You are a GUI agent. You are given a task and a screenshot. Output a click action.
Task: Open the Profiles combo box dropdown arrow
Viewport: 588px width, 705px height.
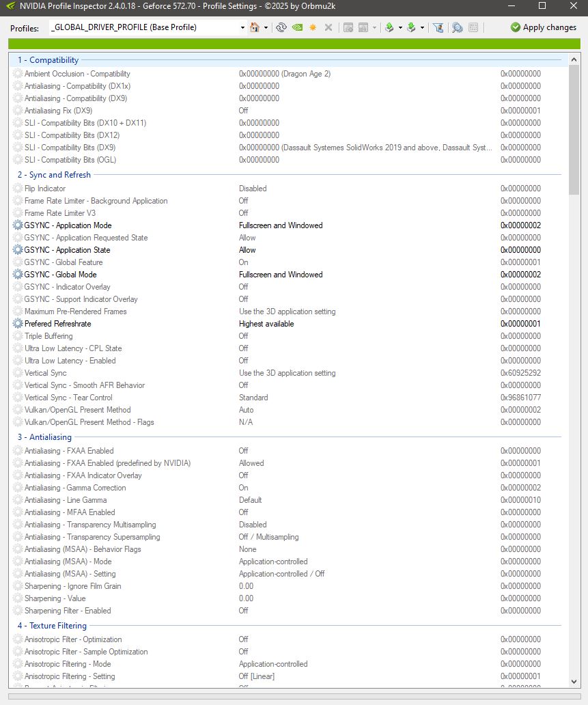(x=242, y=28)
